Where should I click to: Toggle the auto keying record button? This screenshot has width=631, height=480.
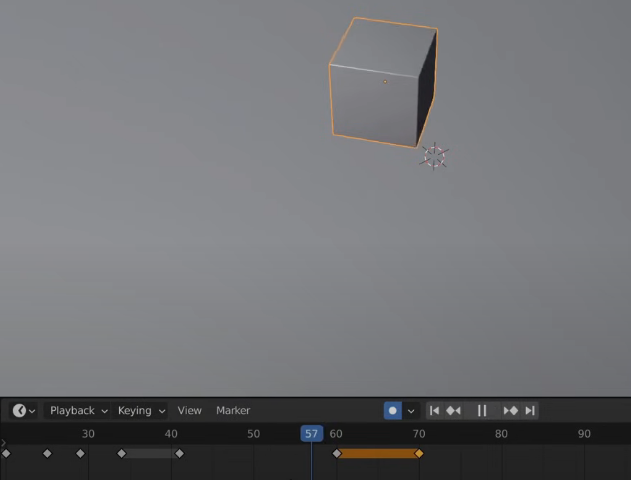[393, 410]
